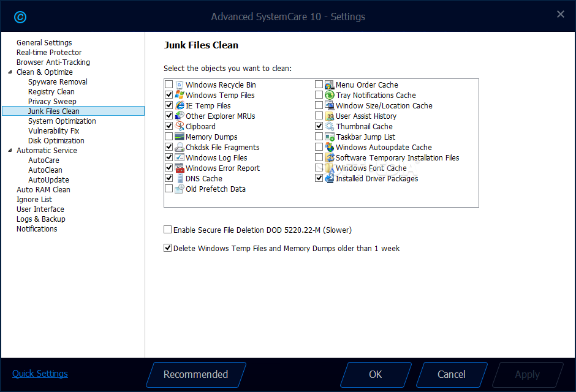Click the Windows Recycle Bin icon
576x392 pixels.
180,85
